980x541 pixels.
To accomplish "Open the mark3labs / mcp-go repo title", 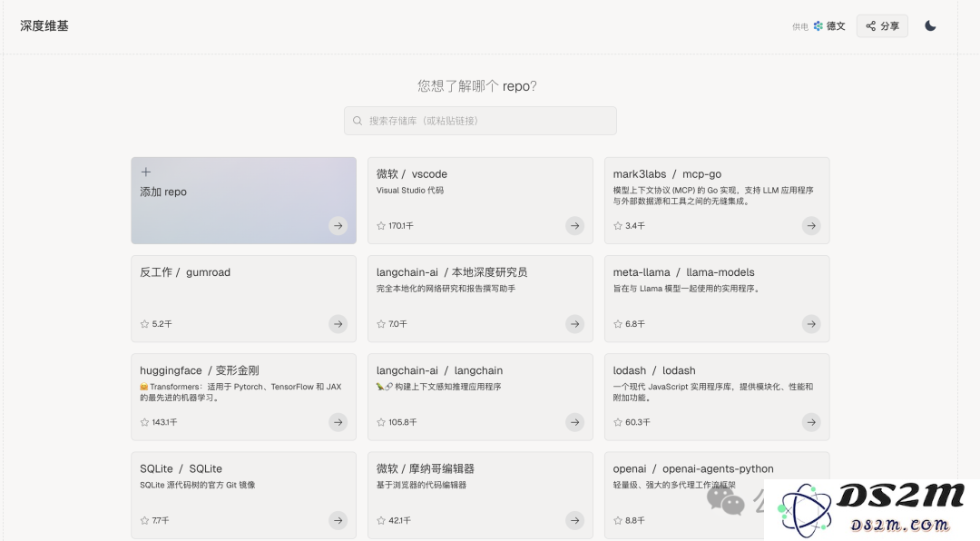I will (x=667, y=174).
